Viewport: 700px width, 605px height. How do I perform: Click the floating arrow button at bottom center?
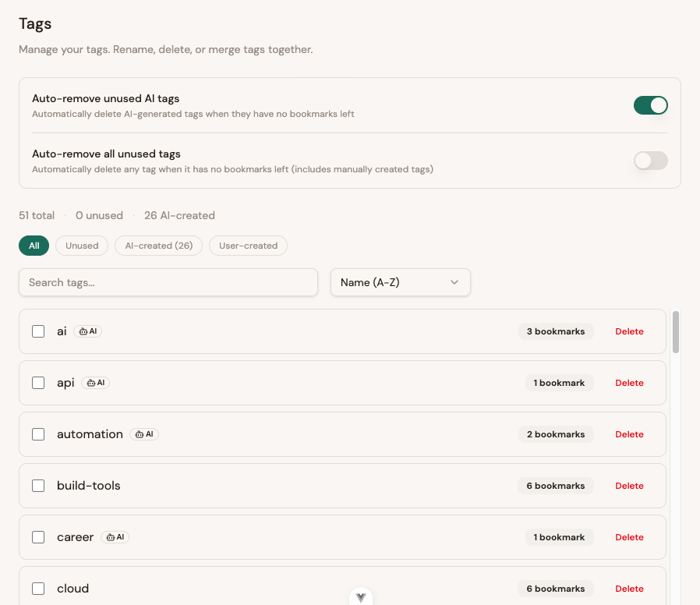(x=360, y=596)
